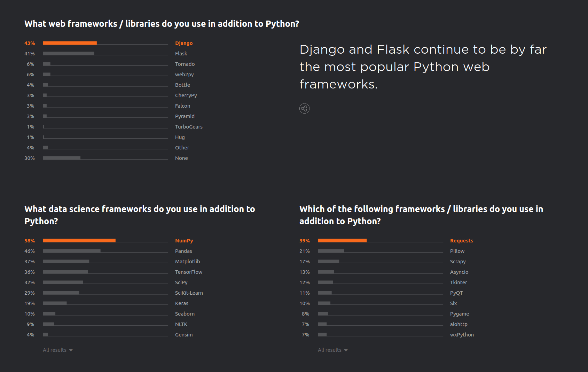
Task: Click the share icon below the Django summary text
Action: click(x=304, y=108)
